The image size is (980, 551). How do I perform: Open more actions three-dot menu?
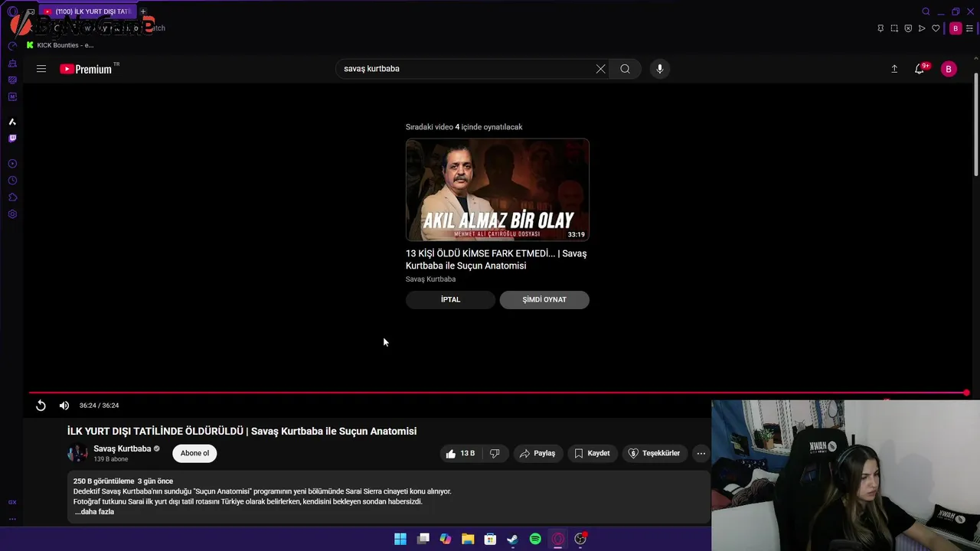[701, 453]
